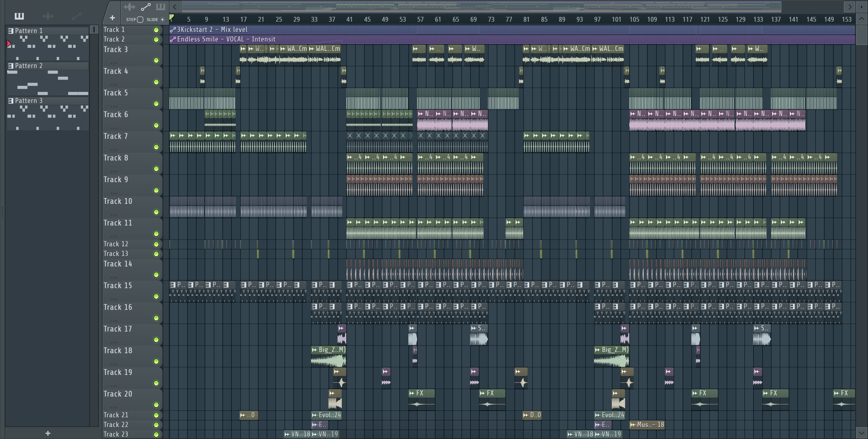
Task: Select the last FX clip on Track 20
Action: [844, 399]
